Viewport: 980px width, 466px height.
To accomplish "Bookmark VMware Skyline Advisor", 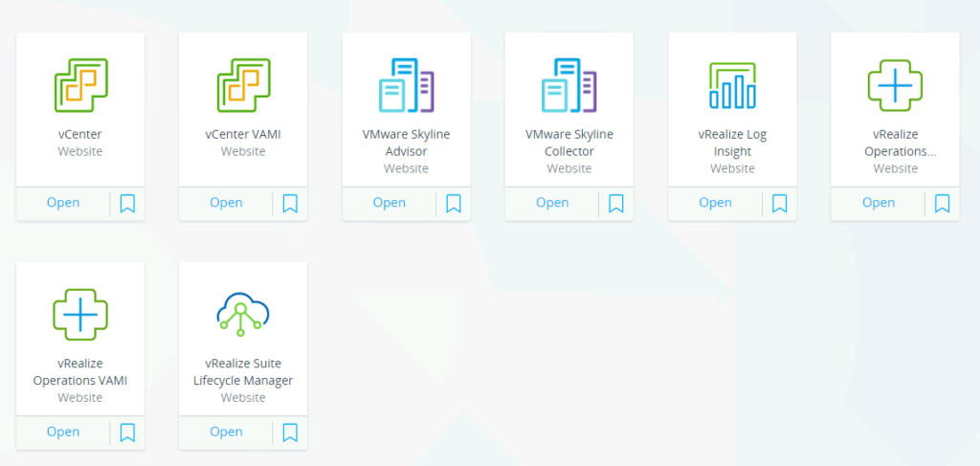I will (453, 204).
